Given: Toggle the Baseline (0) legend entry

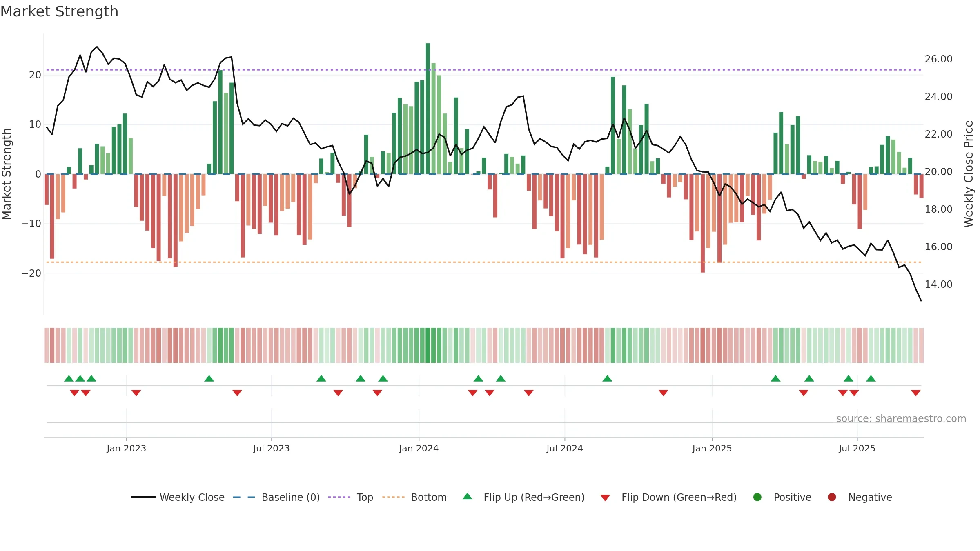Looking at the screenshot, I should point(276,497).
